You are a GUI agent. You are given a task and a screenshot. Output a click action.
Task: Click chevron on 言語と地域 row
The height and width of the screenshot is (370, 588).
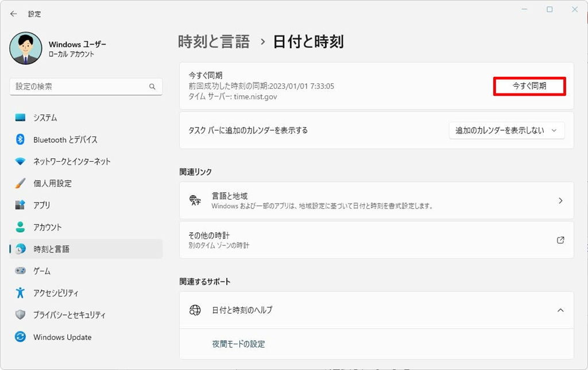(x=560, y=200)
